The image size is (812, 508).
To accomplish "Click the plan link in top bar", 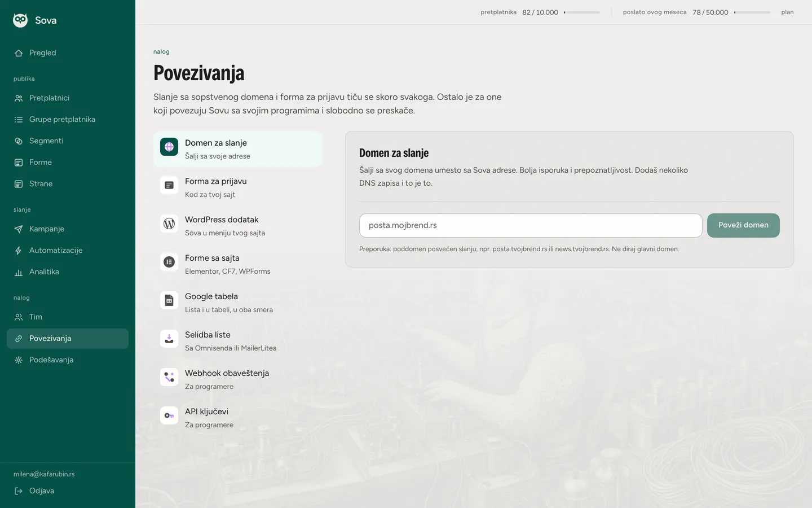I will coord(787,12).
